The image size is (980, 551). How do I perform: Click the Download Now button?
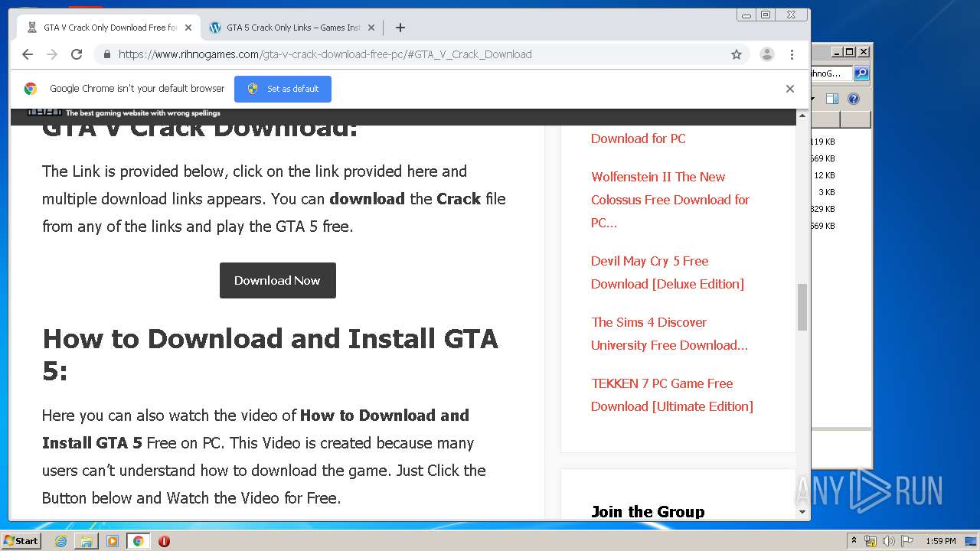(x=277, y=281)
